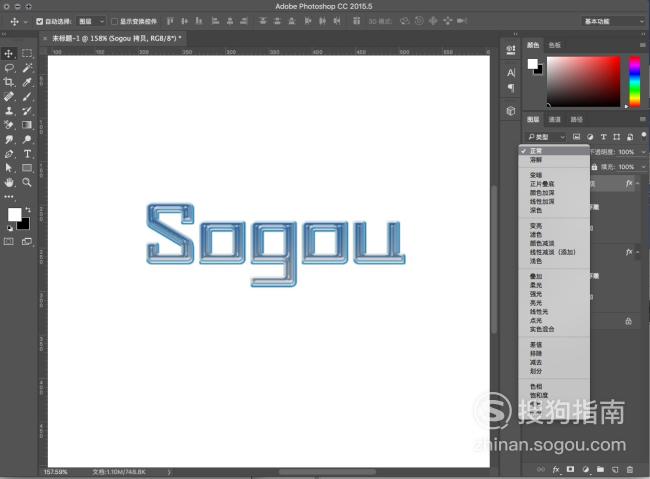Filter layers by type layers (T)
The image size is (650, 479).
604,137
